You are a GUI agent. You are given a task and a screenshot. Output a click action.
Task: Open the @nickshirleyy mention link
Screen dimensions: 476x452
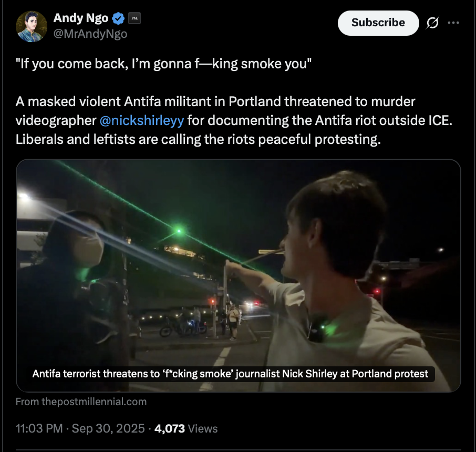click(141, 120)
